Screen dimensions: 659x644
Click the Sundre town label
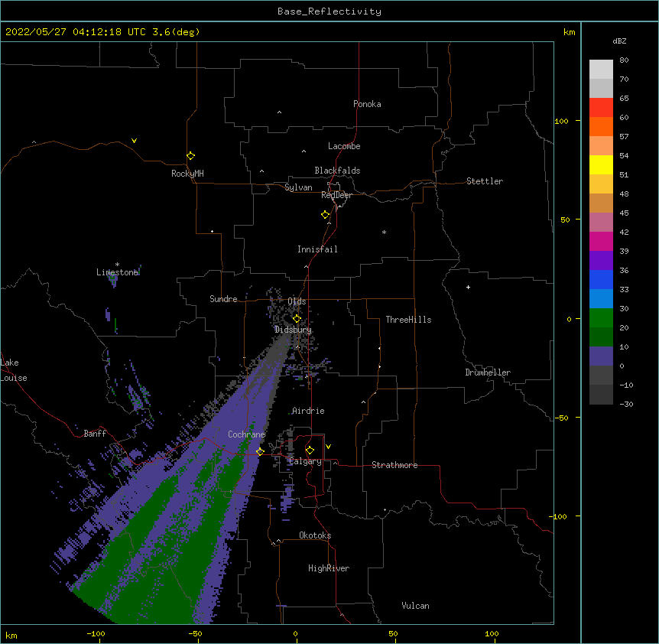pyautogui.click(x=223, y=299)
